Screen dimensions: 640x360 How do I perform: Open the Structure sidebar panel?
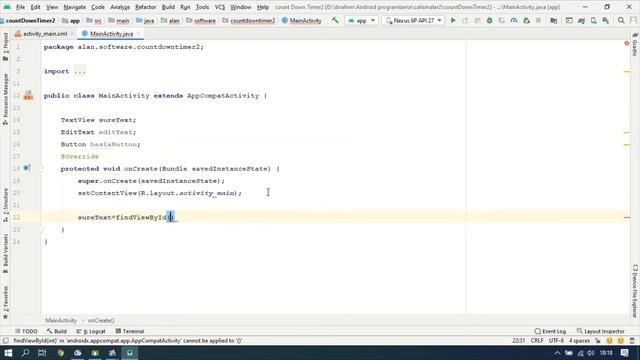click(5, 205)
